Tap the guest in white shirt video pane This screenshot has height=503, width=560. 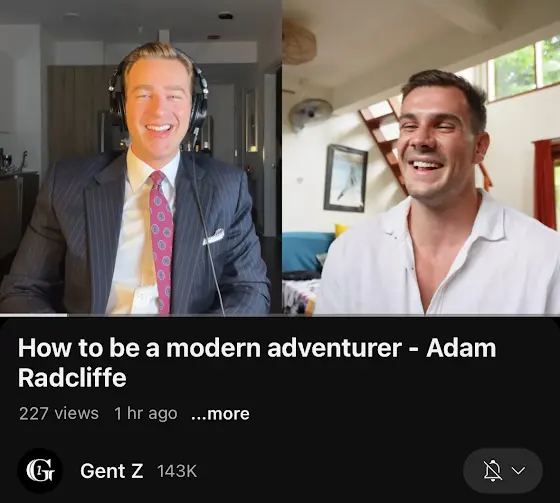coord(421,157)
